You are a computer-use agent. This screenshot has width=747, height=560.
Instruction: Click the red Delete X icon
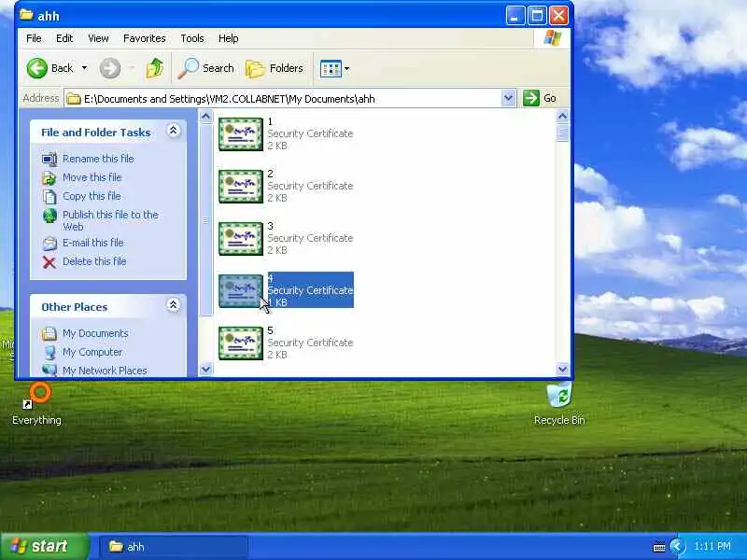click(x=49, y=262)
